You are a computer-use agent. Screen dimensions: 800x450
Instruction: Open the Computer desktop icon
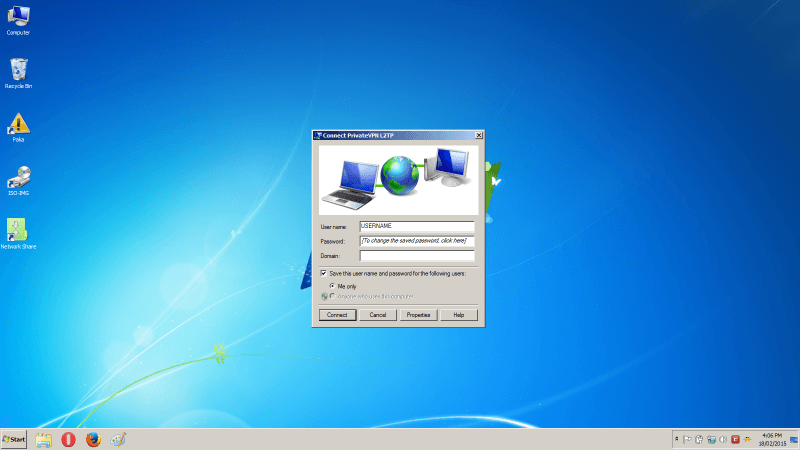pos(18,17)
